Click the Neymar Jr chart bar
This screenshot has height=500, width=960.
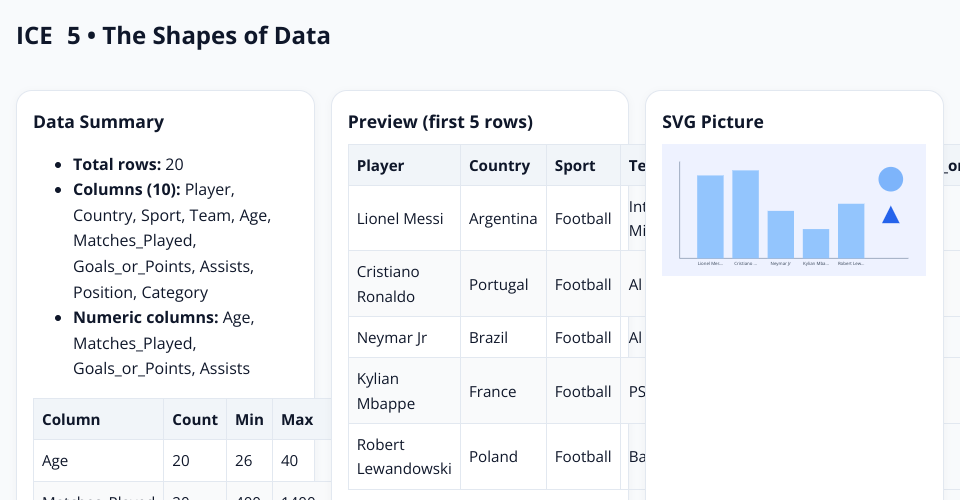click(781, 234)
